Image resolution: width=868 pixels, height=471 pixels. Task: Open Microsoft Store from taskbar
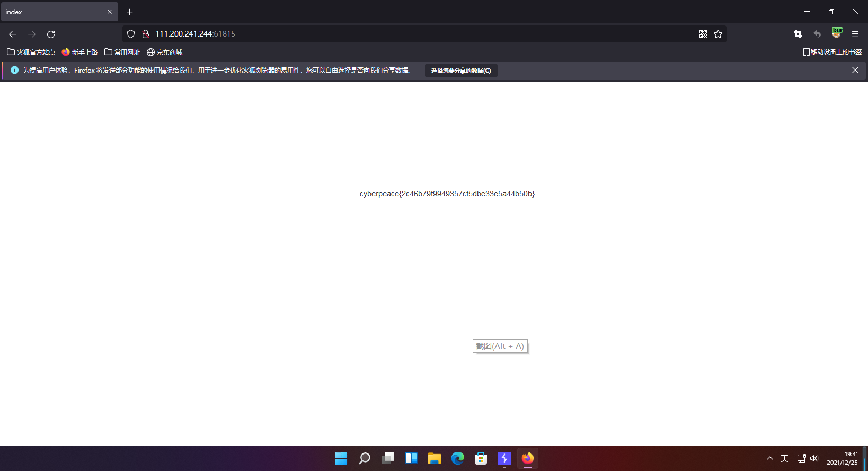(x=481, y=458)
